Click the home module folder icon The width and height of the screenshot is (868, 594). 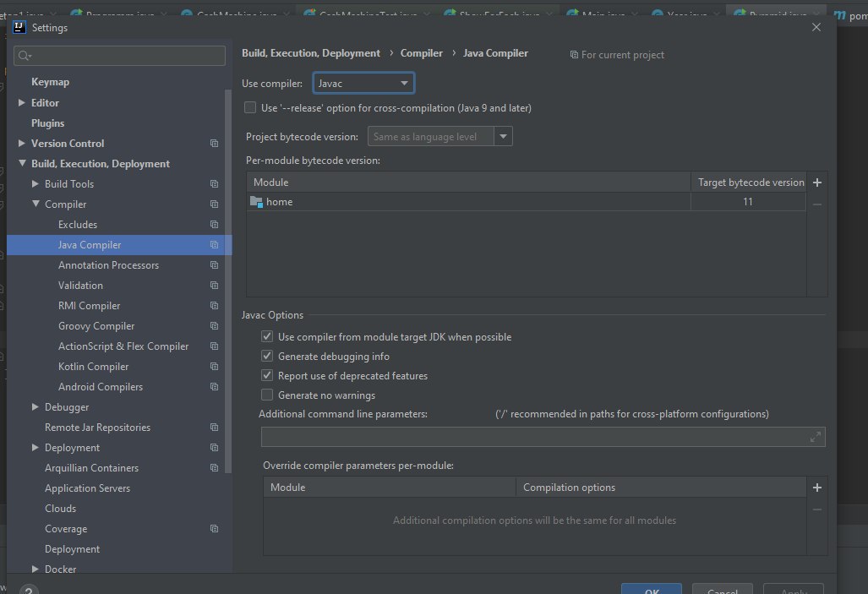click(256, 202)
